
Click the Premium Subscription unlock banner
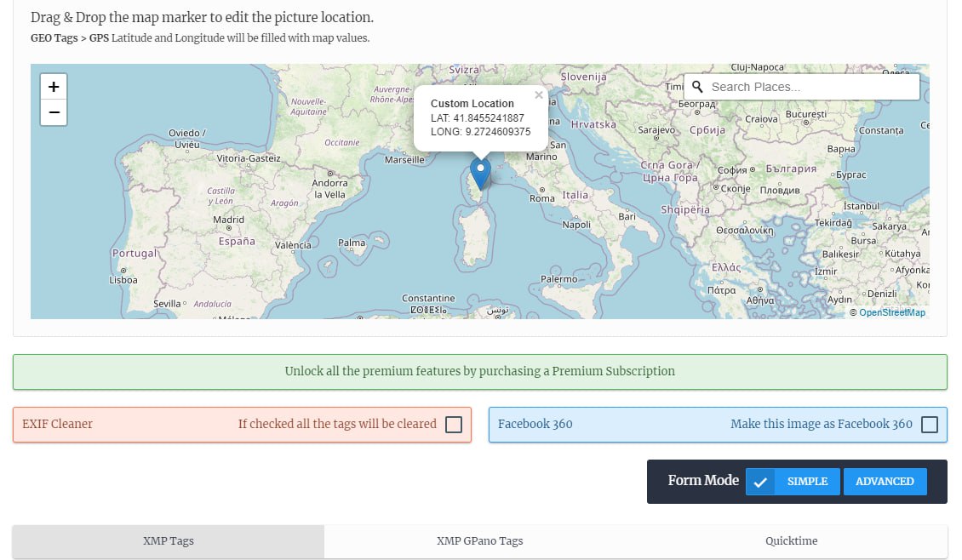tap(480, 372)
